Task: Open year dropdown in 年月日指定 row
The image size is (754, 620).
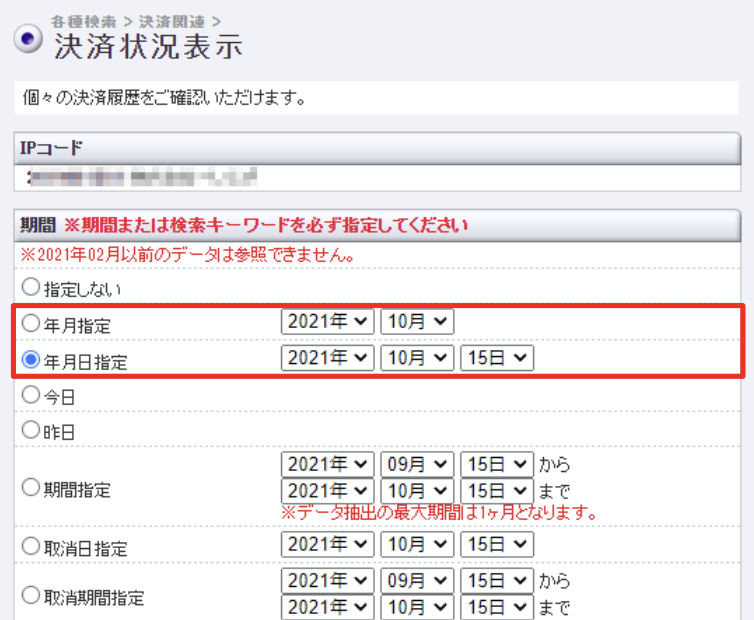Action: pyautogui.click(x=327, y=358)
